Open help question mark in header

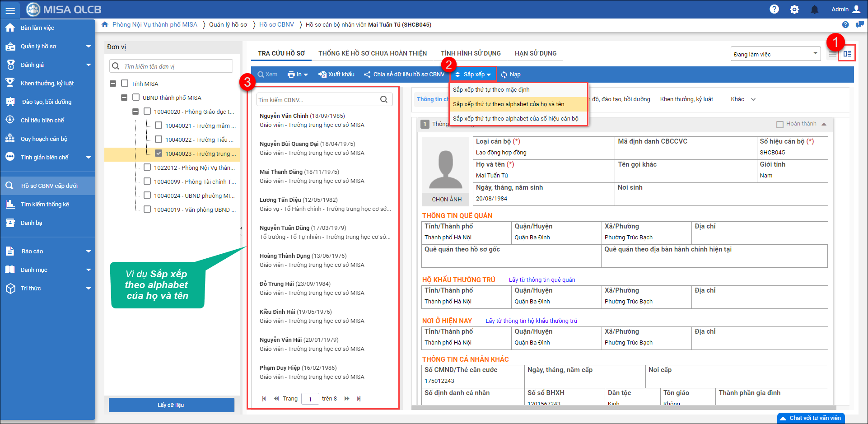774,9
